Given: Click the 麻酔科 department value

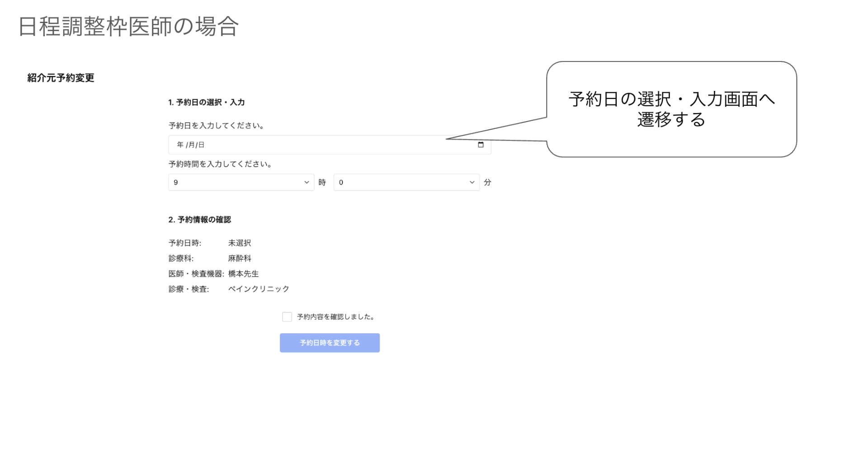Looking at the screenshot, I should 239,259.
